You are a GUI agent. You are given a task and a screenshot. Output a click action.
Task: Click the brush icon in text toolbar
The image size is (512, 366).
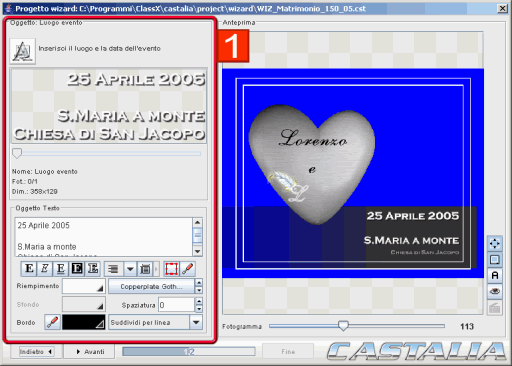[188, 269]
